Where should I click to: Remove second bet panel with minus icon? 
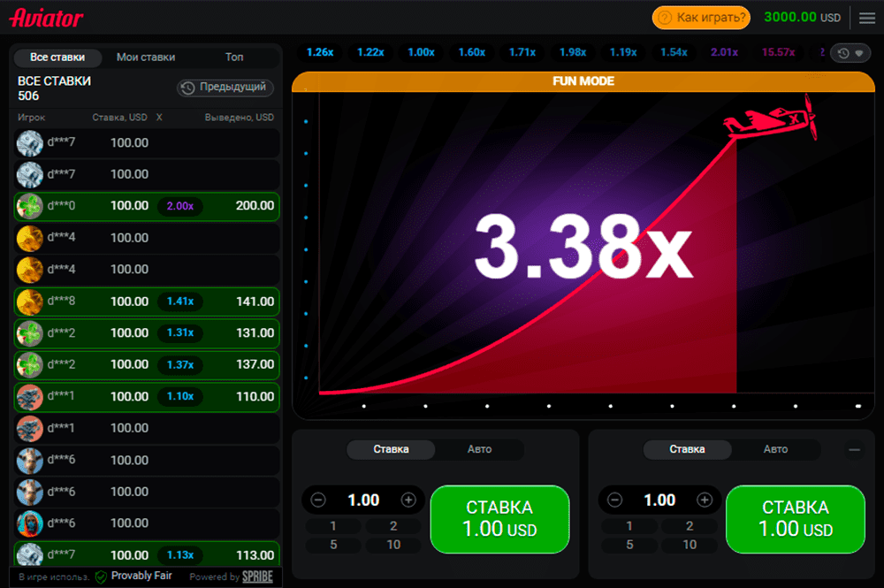[x=854, y=450]
